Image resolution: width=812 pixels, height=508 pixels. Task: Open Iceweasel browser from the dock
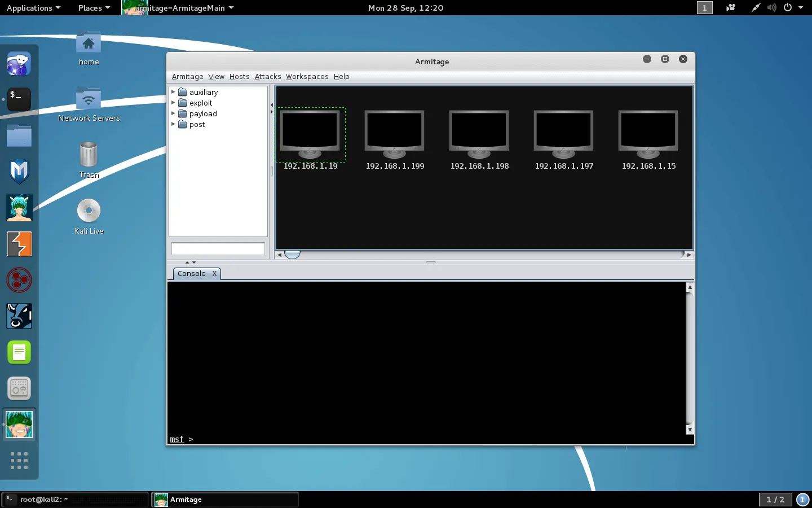tap(19, 63)
